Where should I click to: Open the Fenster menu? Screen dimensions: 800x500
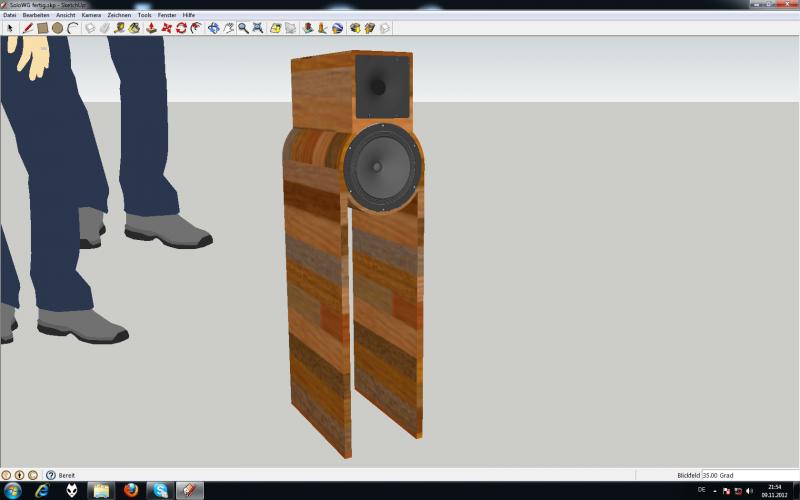pyautogui.click(x=167, y=16)
